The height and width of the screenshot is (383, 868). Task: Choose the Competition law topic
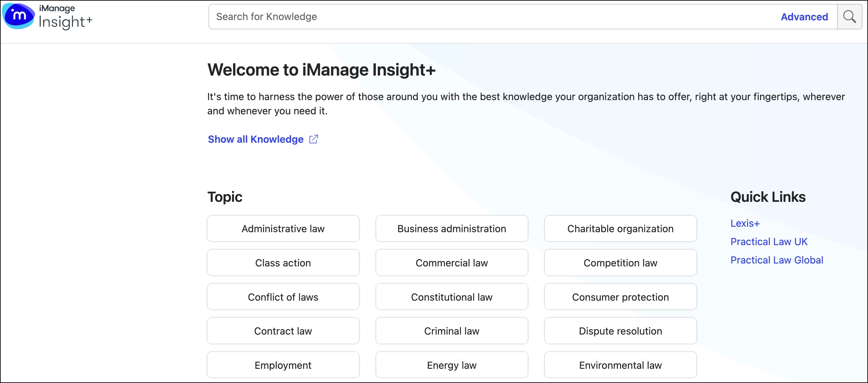(620, 263)
